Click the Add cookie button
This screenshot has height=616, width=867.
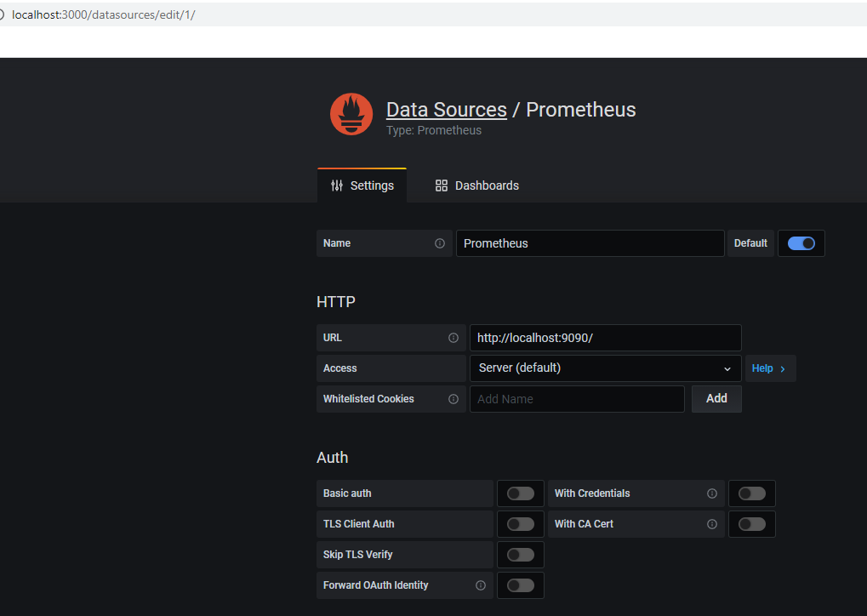click(716, 398)
